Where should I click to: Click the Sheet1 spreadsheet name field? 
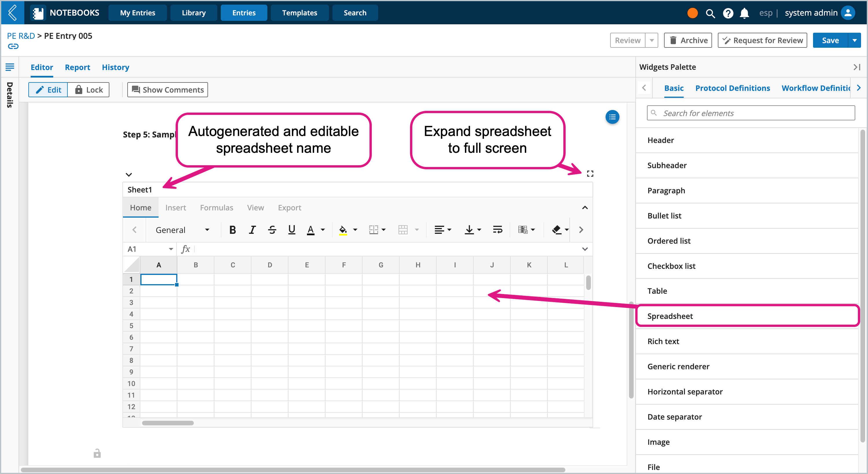coord(357,190)
